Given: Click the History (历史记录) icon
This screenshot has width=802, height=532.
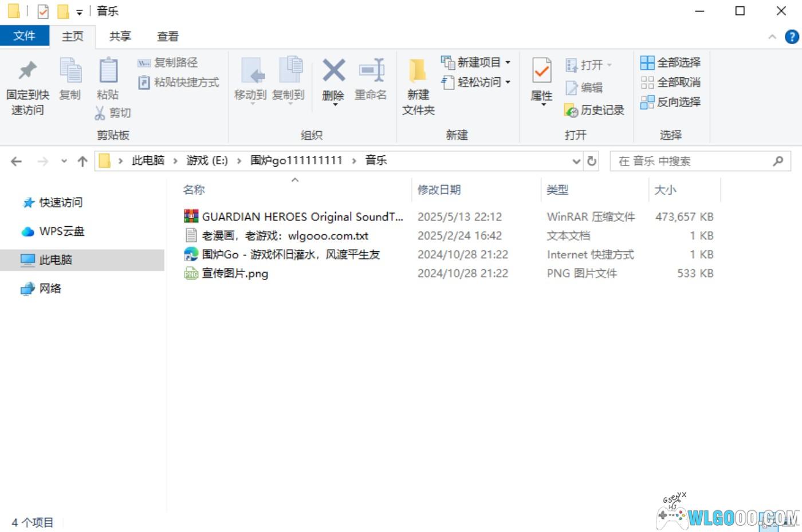Looking at the screenshot, I should [571, 111].
